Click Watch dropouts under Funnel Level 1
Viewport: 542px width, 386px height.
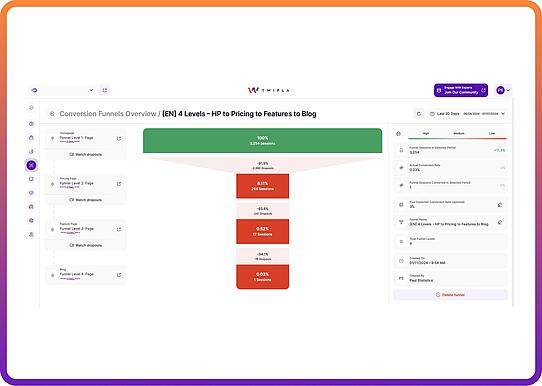(x=85, y=154)
